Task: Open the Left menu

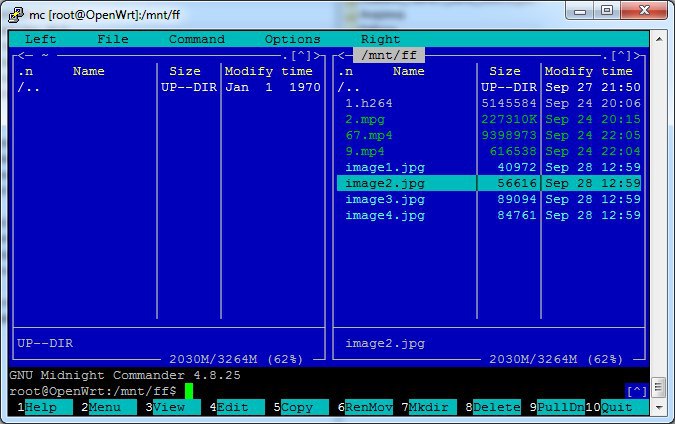Action: [x=40, y=39]
